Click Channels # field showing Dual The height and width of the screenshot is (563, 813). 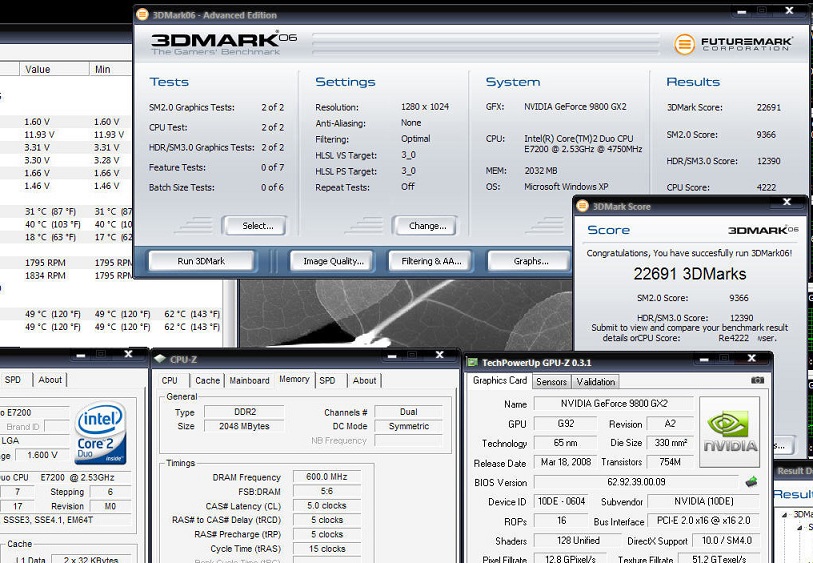(409, 412)
